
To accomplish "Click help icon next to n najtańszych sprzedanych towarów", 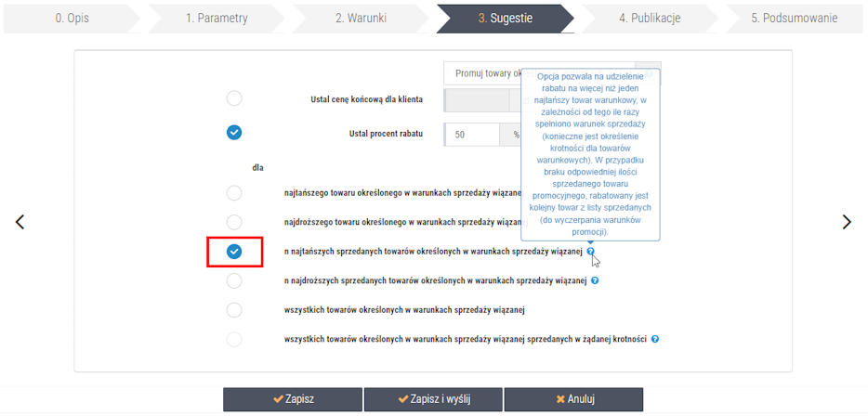I will (x=591, y=251).
